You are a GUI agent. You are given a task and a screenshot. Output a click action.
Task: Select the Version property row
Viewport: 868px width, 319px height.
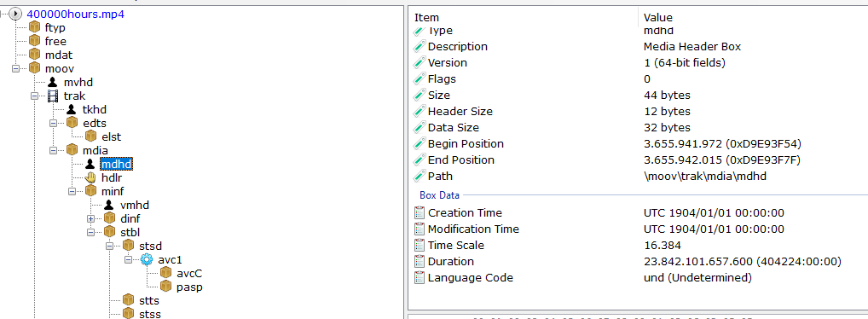(x=639, y=62)
